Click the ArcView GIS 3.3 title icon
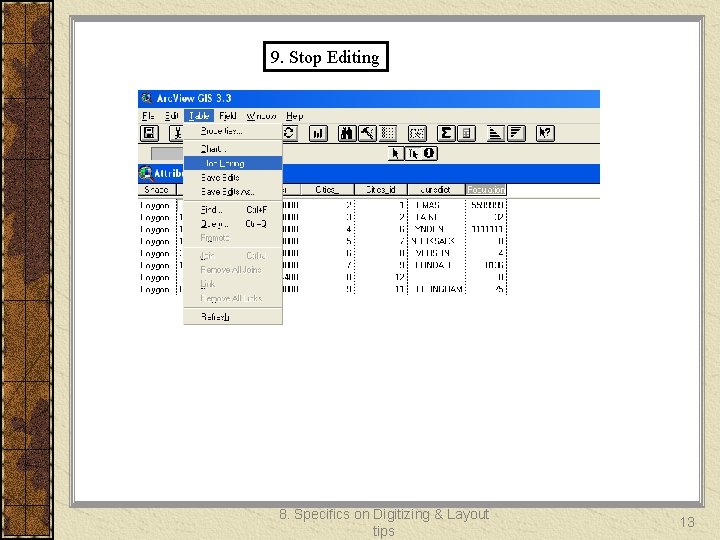This screenshot has width=720, height=540. click(146, 98)
